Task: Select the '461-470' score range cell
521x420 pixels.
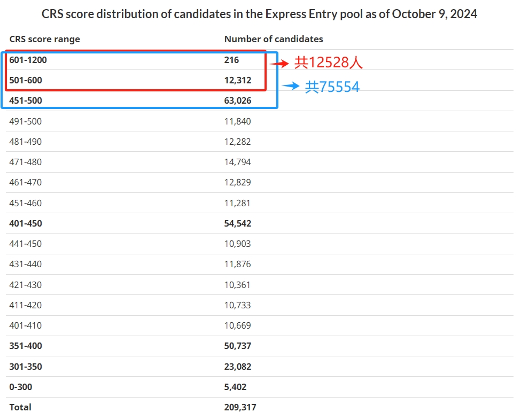Action: (26, 182)
